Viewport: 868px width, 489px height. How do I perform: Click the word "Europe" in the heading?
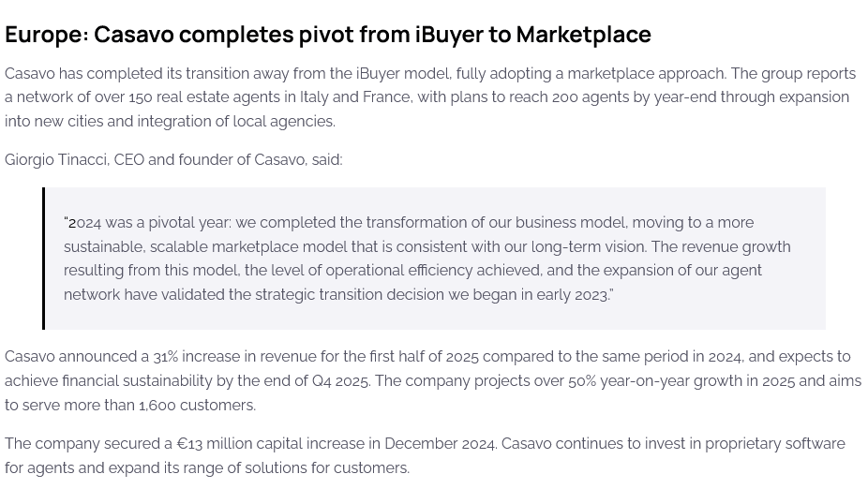pos(44,35)
